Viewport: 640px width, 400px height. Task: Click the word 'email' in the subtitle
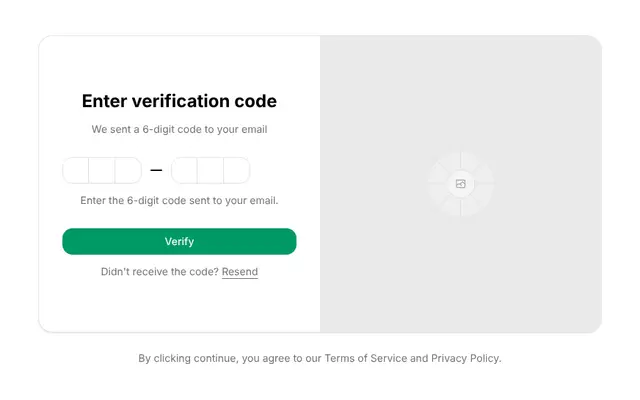[x=254, y=129]
